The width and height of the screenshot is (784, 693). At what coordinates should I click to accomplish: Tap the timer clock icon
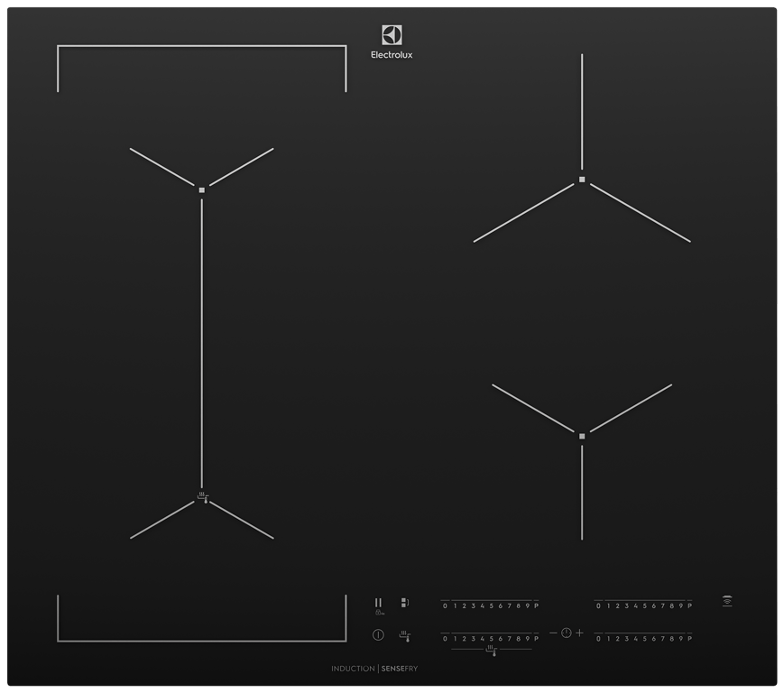click(567, 633)
